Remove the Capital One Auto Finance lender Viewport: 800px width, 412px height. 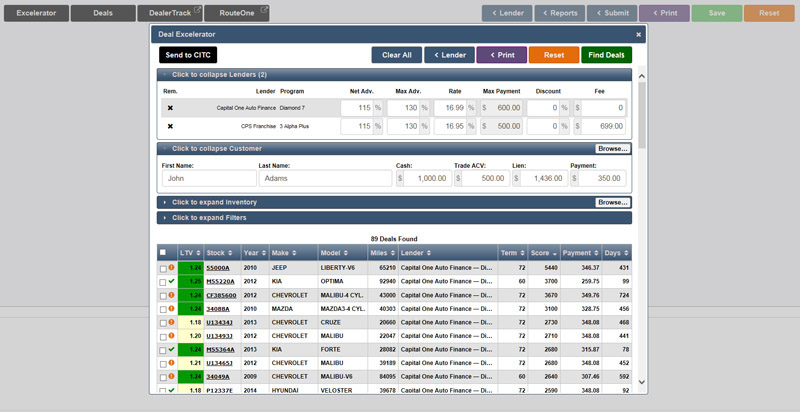170,108
